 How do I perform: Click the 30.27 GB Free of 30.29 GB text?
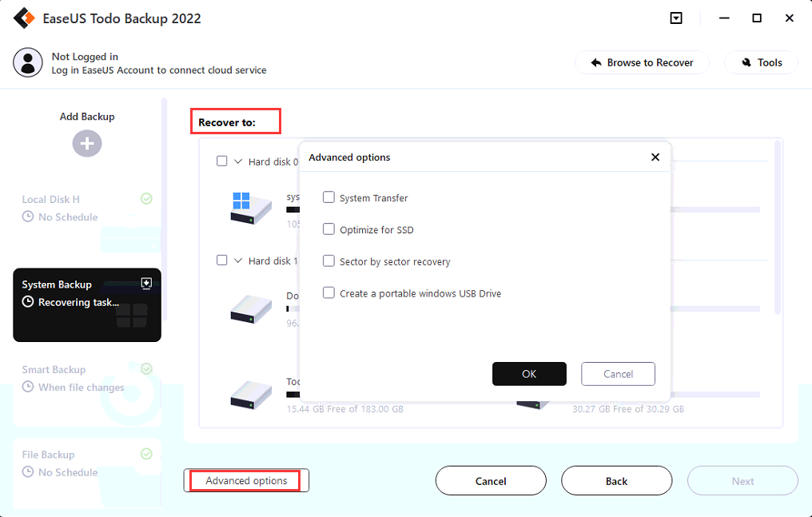[x=627, y=409]
